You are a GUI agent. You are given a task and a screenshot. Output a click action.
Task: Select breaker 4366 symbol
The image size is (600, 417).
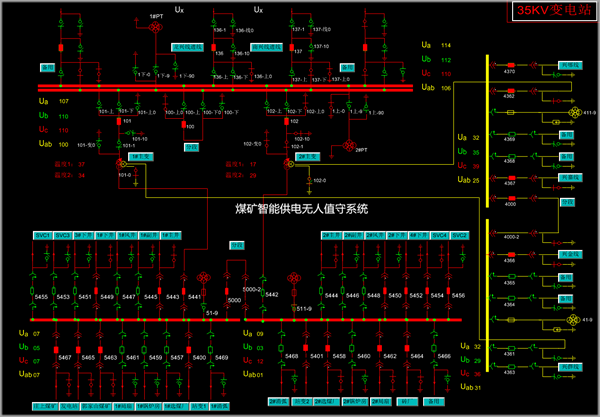click(x=511, y=254)
